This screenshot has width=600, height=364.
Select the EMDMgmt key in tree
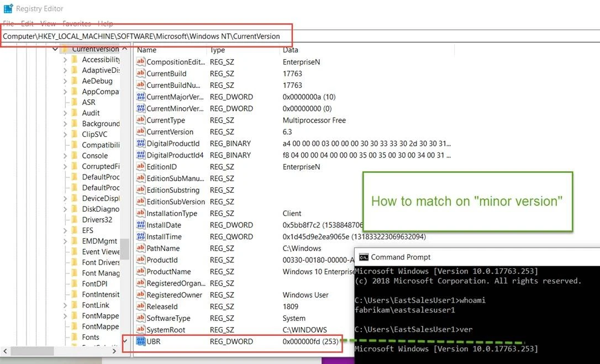(x=99, y=241)
